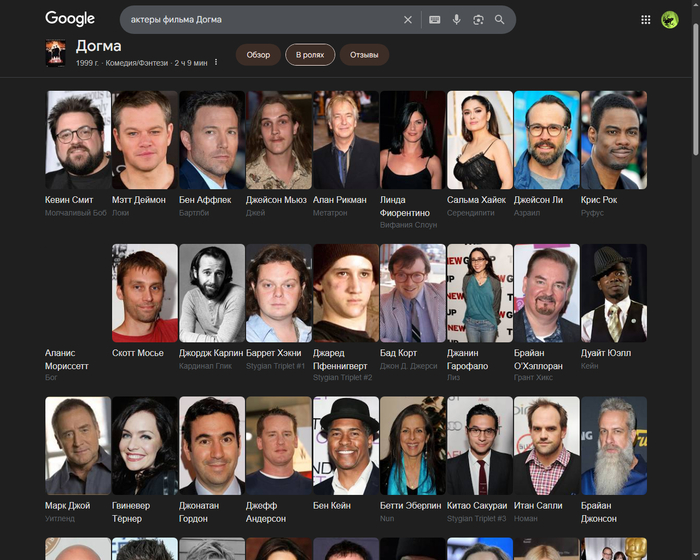Viewport: 700px width, 560px height.
Task: Open the Google account profile avatar
Action: click(670, 19)
